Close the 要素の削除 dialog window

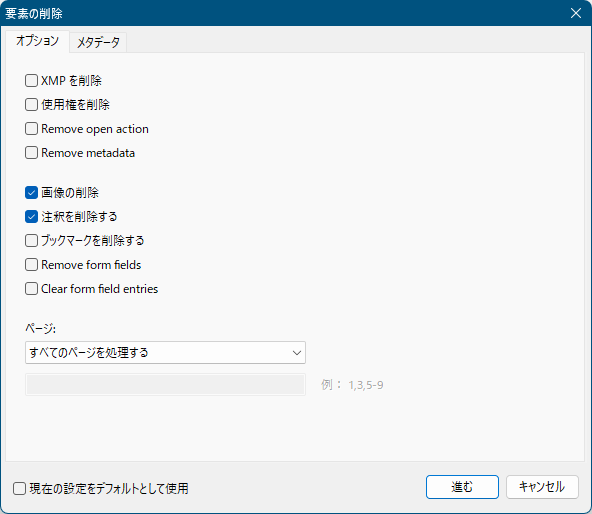click(576, 13)
